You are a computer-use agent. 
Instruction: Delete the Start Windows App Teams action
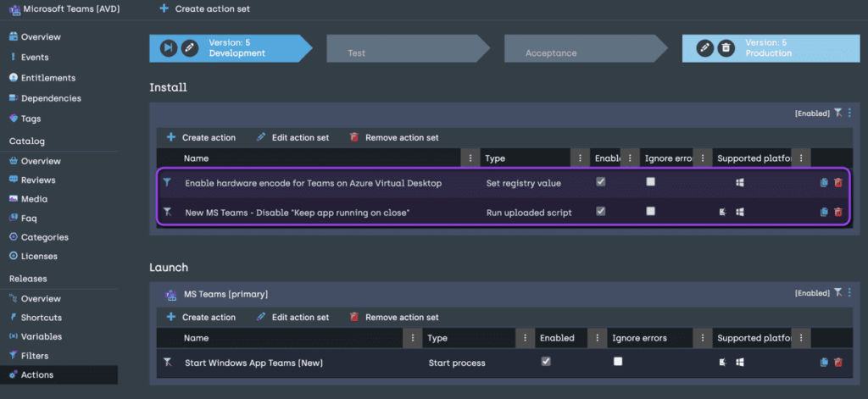838,363
